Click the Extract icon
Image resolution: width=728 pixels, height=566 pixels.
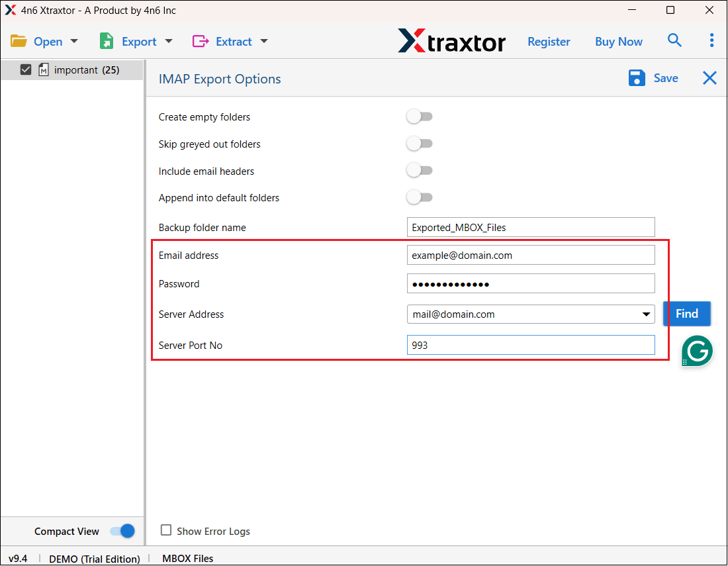coord(201,41)
